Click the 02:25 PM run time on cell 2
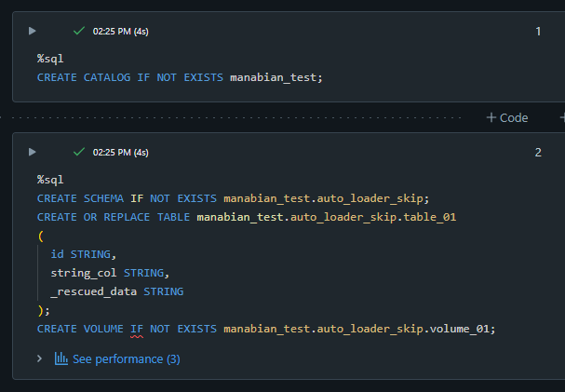The image size is (565, 392). [x=120, y=153]
